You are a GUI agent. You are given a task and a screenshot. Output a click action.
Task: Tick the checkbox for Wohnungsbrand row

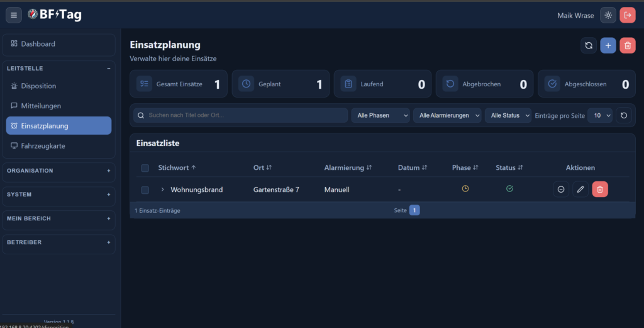[145, 189]
